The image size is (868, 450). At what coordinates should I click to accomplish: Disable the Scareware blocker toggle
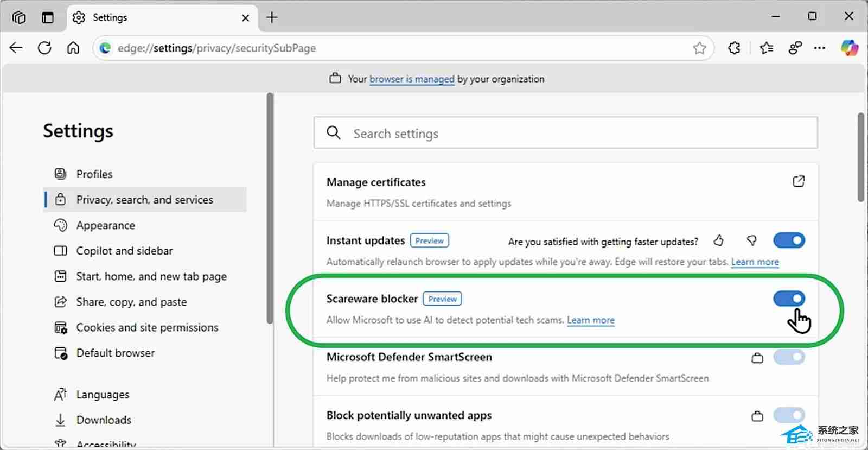[789, 299]
